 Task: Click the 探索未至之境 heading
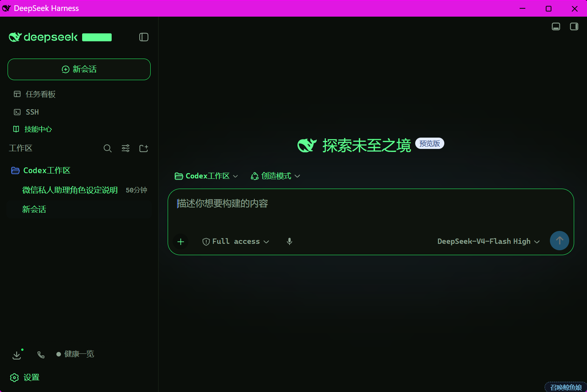pos(366,146)
